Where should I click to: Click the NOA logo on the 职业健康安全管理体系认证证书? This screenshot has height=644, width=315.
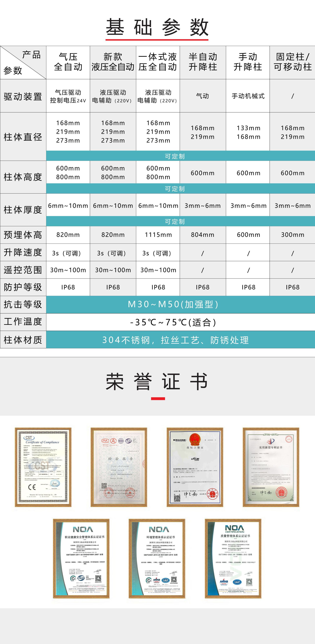(83, 529)
